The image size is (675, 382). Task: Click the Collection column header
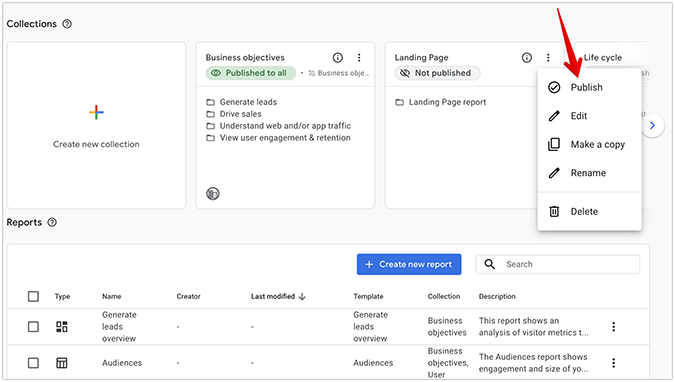click(444, 297)
